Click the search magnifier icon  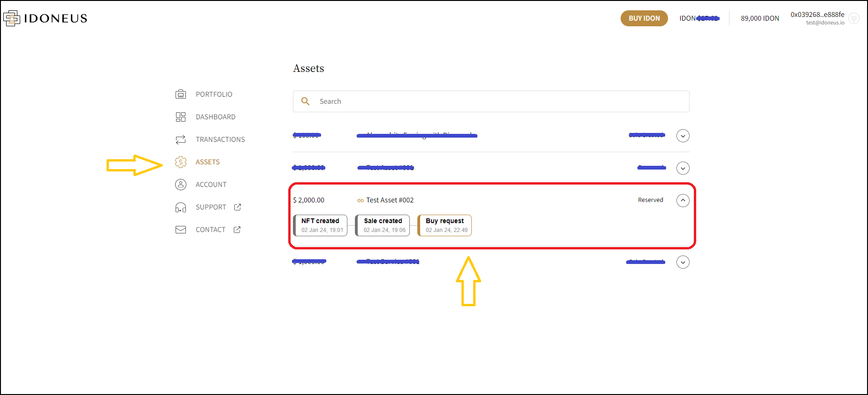point(306,101)
